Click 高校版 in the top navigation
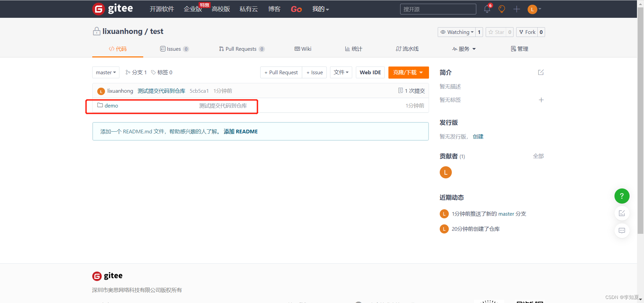Image resolution: width=644 pixels, height=303 pixels. coord(221,9)
